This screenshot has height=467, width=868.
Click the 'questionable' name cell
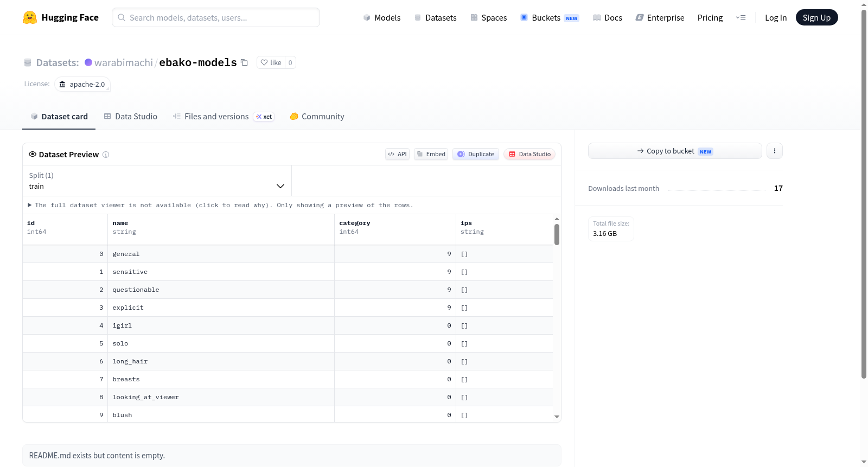221,290
